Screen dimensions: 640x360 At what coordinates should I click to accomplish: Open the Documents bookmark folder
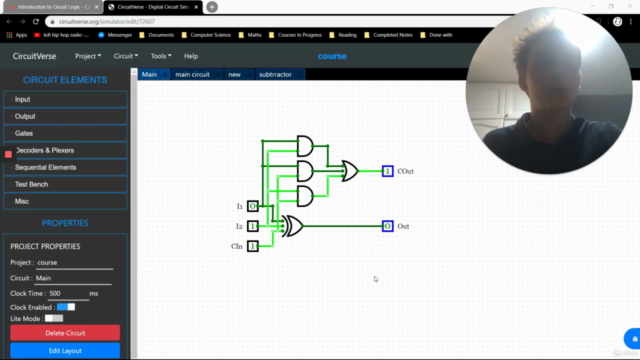point(157,35)
